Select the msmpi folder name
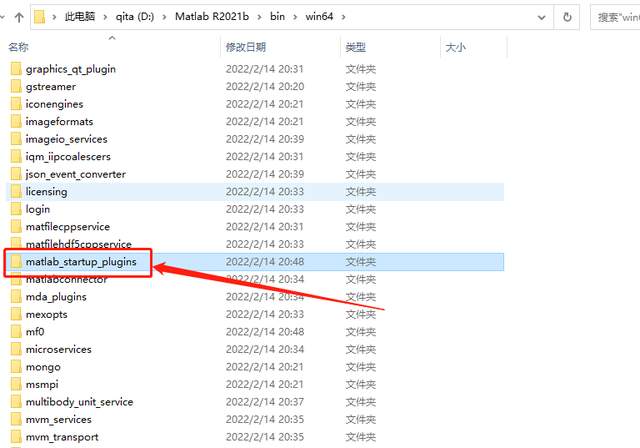The image size is (640, 448). (x=42, y=385)
